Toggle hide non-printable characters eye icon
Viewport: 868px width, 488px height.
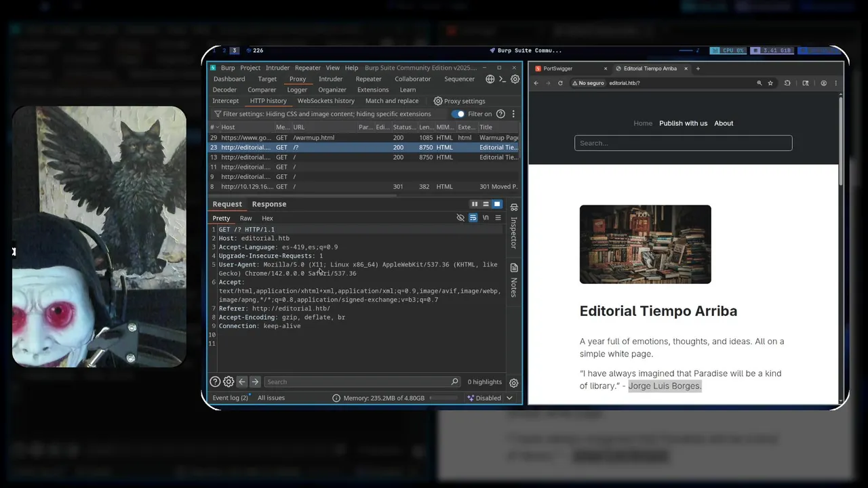pos(460,218)
